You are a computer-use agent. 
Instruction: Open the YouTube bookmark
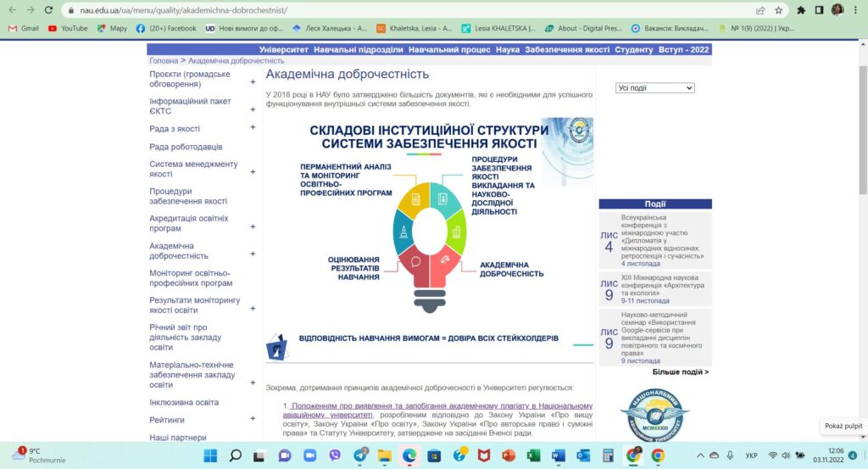click(68, 28)
